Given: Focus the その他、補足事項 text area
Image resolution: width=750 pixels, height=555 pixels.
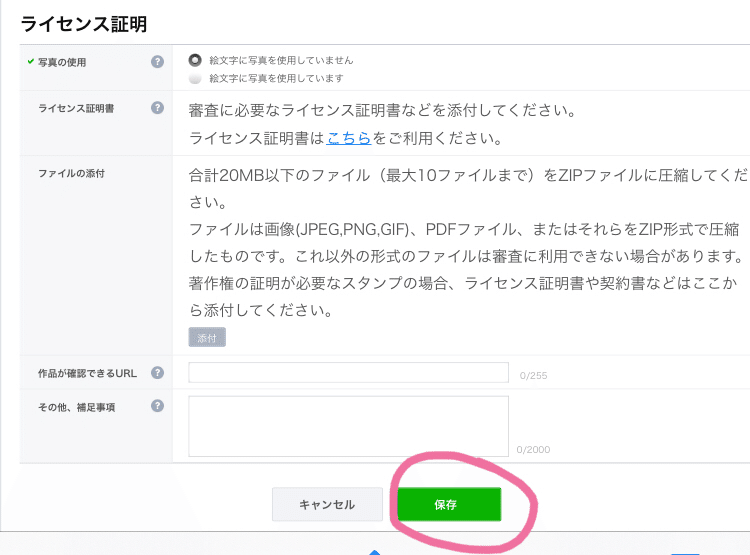Looking at the screenshot, I should [348, 426].
